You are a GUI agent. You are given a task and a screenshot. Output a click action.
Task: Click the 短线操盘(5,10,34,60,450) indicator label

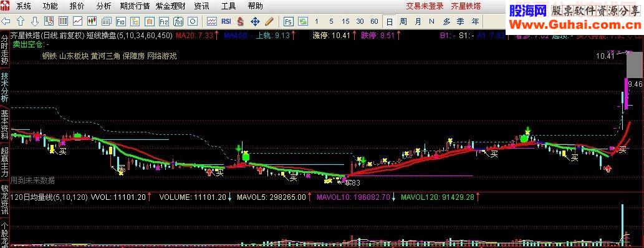coord(130,36)
